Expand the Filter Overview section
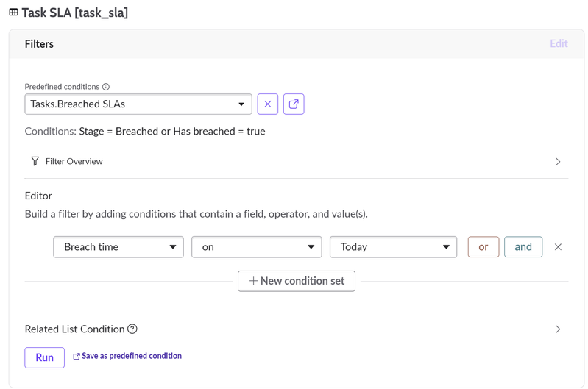The height and width of the screenshot is (389, 588). coord(558,162)
